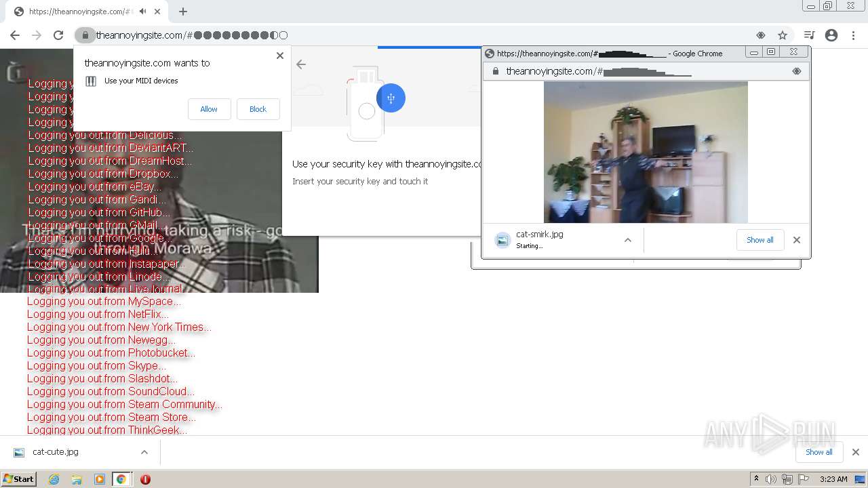The image size is (868, 488).
Task: Minimize the Google Chrome popup window
Action: coord(753,52)
